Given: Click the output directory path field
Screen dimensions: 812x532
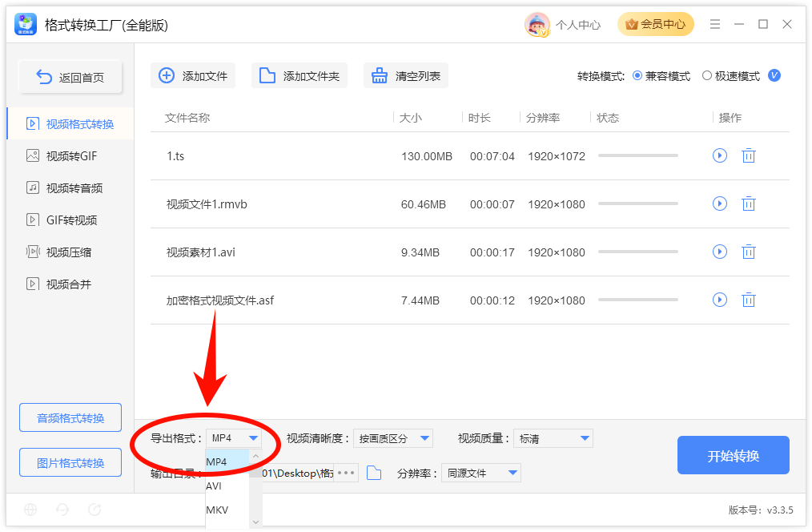Looking at the screenshot, I should coord(298,473).
